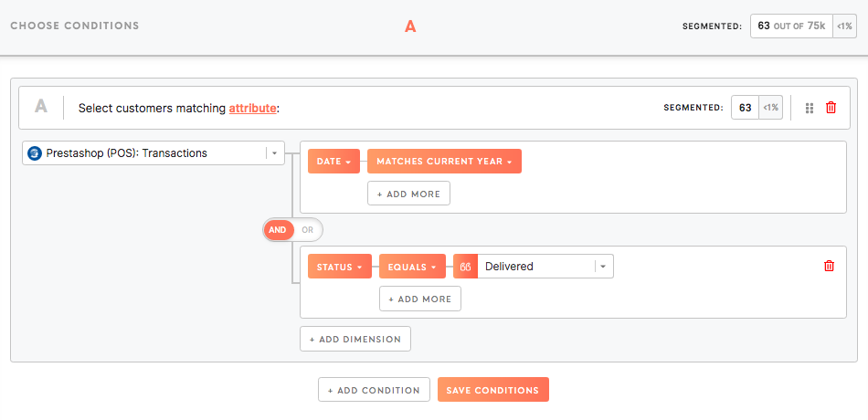
Task: Select AND in the logic toggle
Action: 278,230
